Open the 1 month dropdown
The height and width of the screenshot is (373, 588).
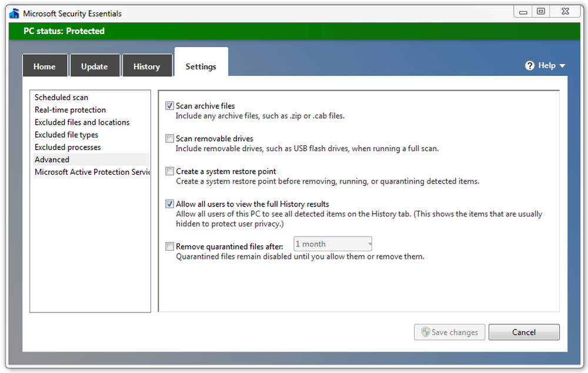coord(333,244)
